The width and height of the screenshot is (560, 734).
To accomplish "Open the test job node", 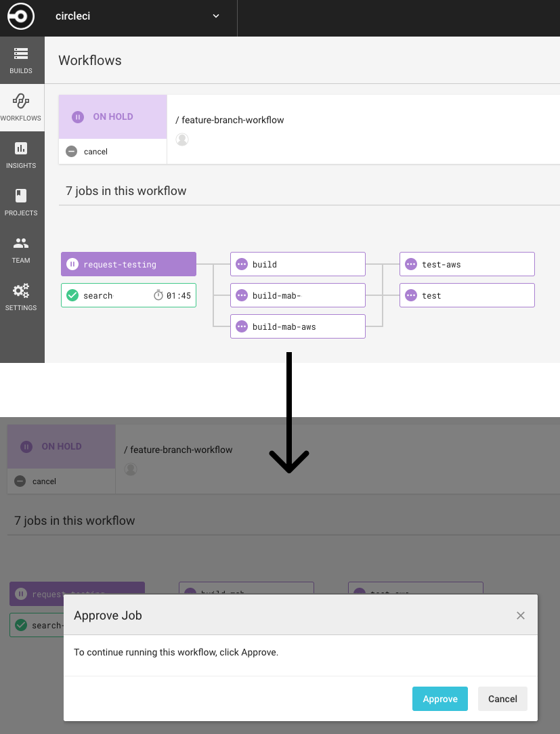I will pyautogui.click(x=467, y=295).
